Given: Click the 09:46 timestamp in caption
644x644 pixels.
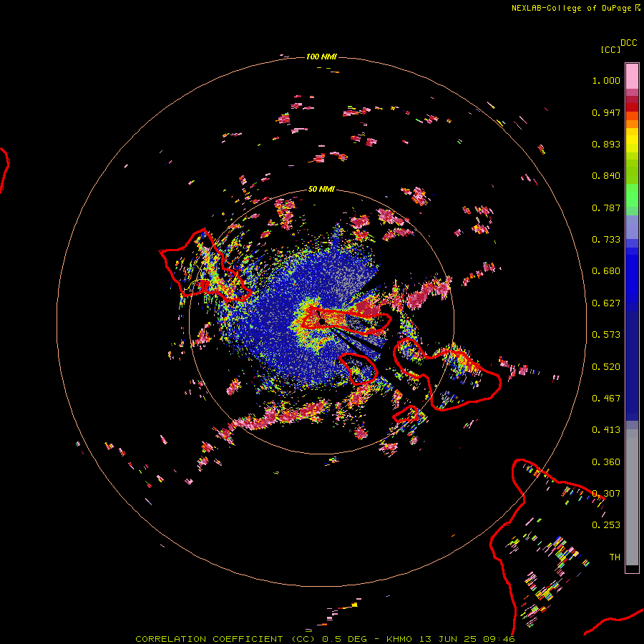Looking at the screenshot, I should (499, 639).
